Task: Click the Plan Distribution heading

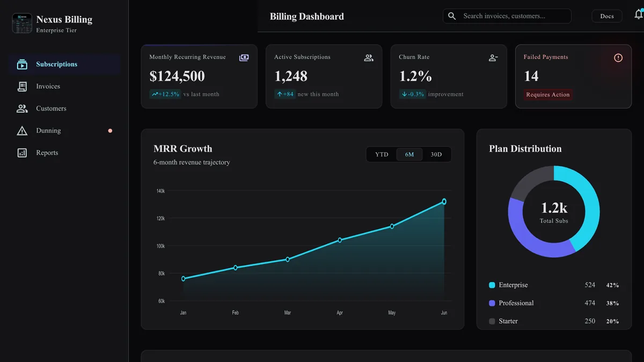Action: pyautogui.click(x=525, y=149)
